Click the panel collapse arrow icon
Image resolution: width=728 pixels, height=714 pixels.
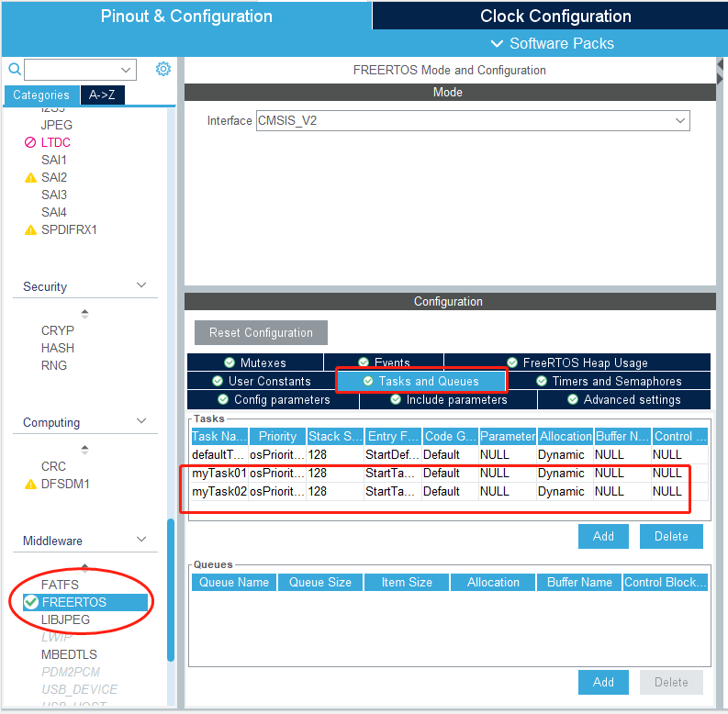tap(721, 70)
